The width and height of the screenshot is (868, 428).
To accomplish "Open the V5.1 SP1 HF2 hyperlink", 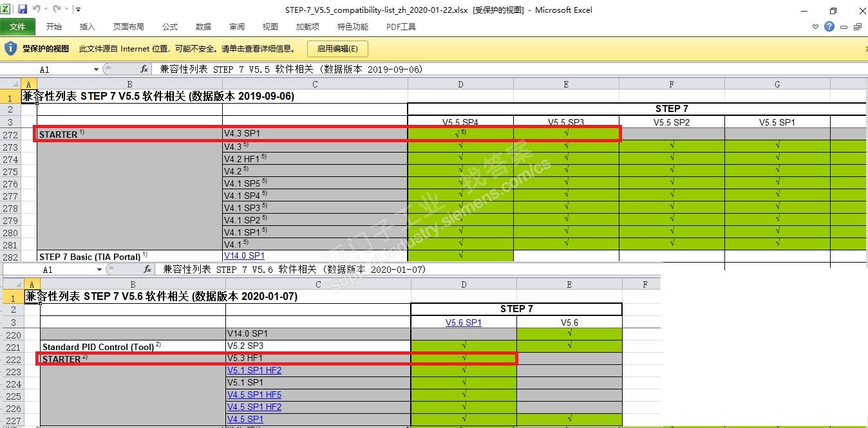I will coord(254,370).
